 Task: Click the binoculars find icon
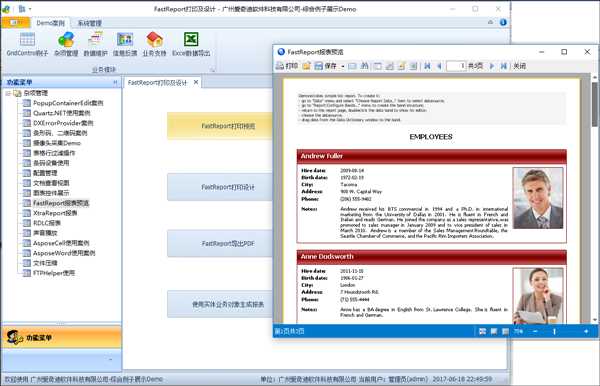[x=365, y=66]
